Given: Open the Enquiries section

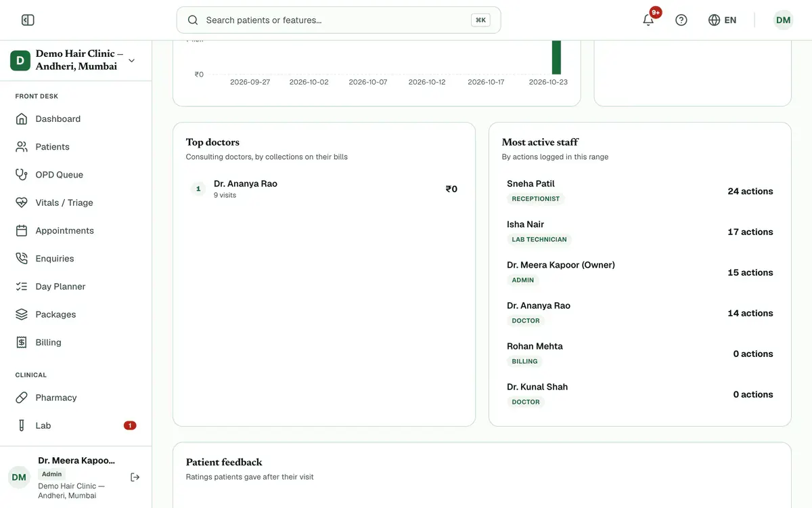Looking at the screenshot, I should (76, 259).
